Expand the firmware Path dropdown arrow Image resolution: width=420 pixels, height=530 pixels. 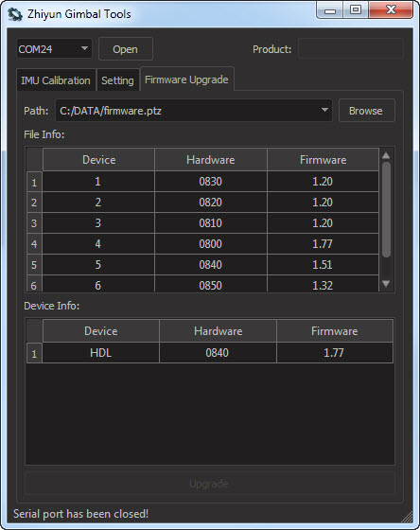324,110
